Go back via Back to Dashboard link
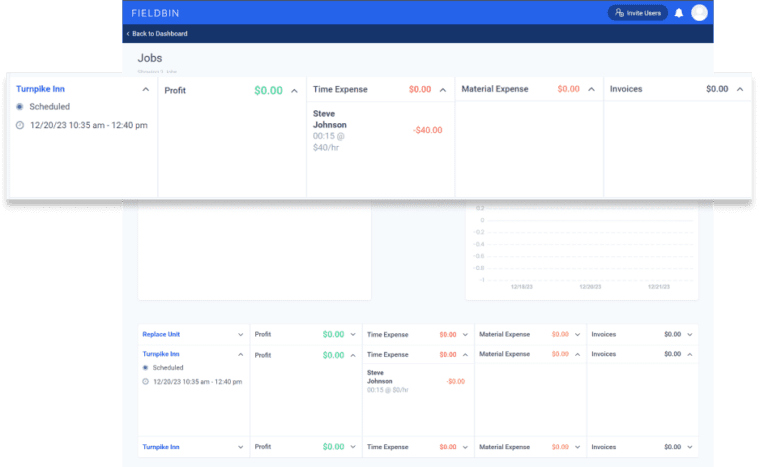Screen dimensions: 768x467 click(x=158, y=34)
